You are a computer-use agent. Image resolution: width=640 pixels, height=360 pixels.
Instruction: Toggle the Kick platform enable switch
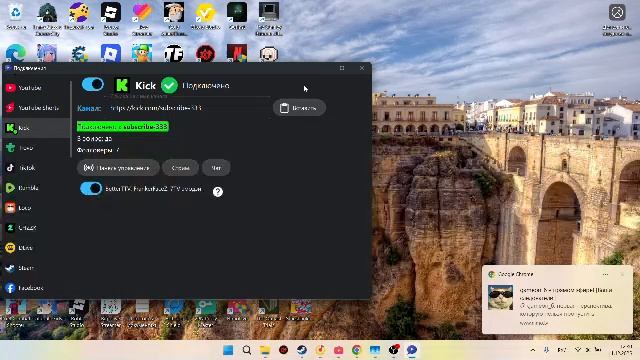93,84
